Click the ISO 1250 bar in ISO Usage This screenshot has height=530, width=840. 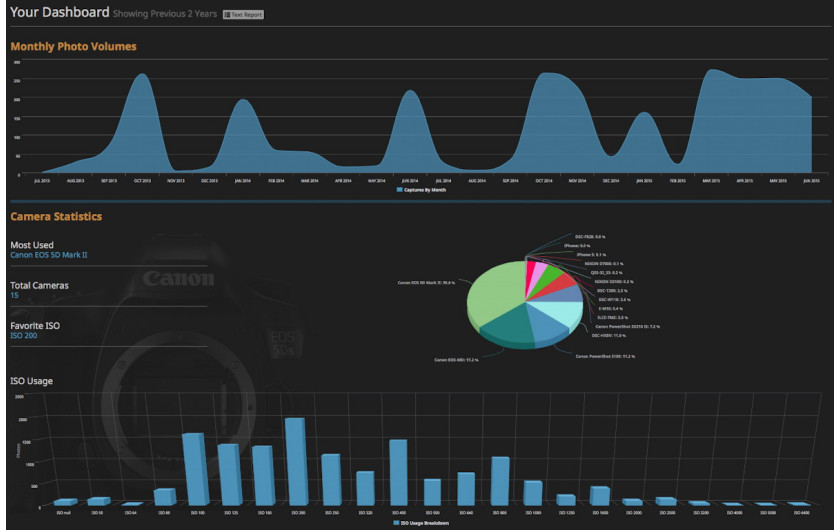point(566,500)
